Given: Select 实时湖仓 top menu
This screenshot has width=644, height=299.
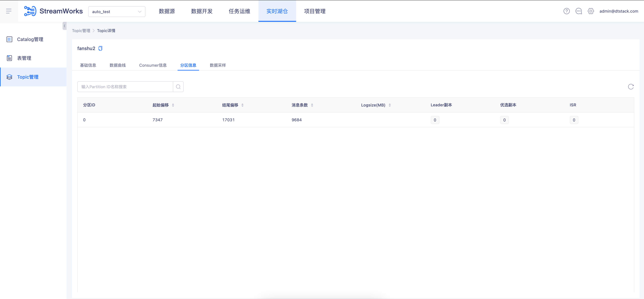Looking at the screenshot, I should (277, 11).
